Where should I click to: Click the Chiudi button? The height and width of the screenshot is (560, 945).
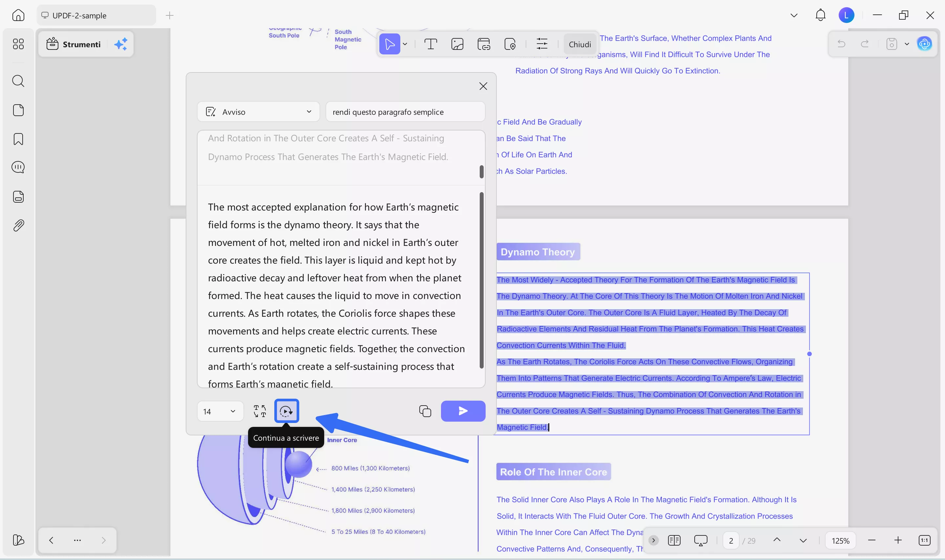click(x=579, y=44)
